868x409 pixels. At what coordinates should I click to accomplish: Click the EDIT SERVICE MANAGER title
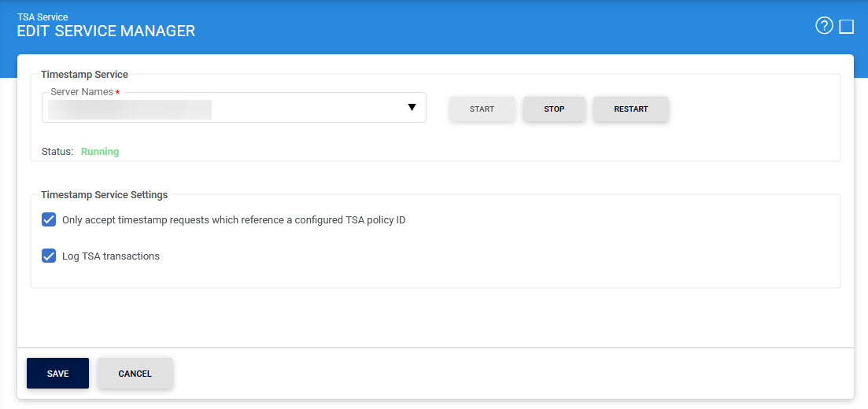(x=106, y=31)
